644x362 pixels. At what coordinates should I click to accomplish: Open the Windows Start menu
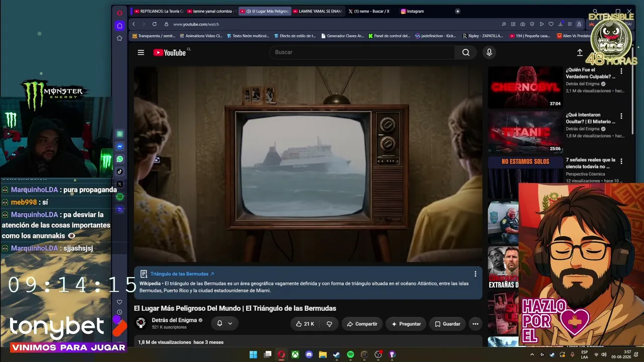(x=254, y=354)
